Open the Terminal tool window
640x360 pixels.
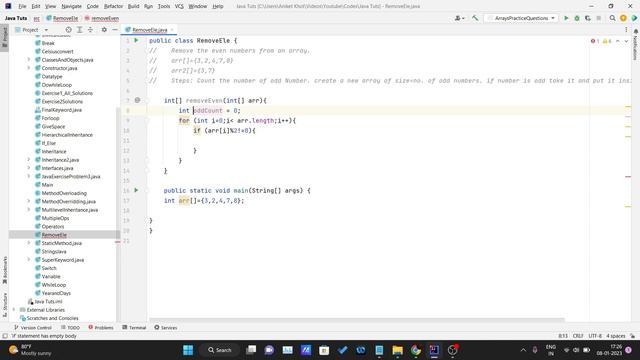[134, 327]
